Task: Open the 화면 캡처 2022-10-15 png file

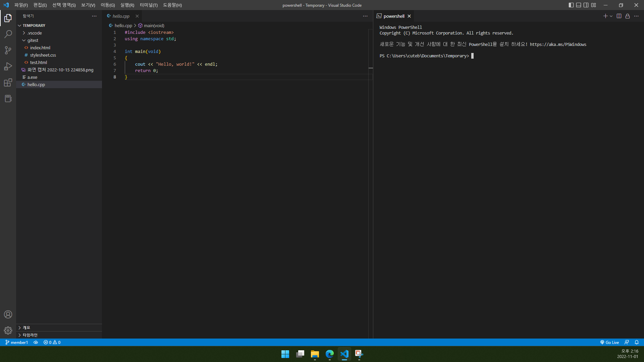Action: 59,70
